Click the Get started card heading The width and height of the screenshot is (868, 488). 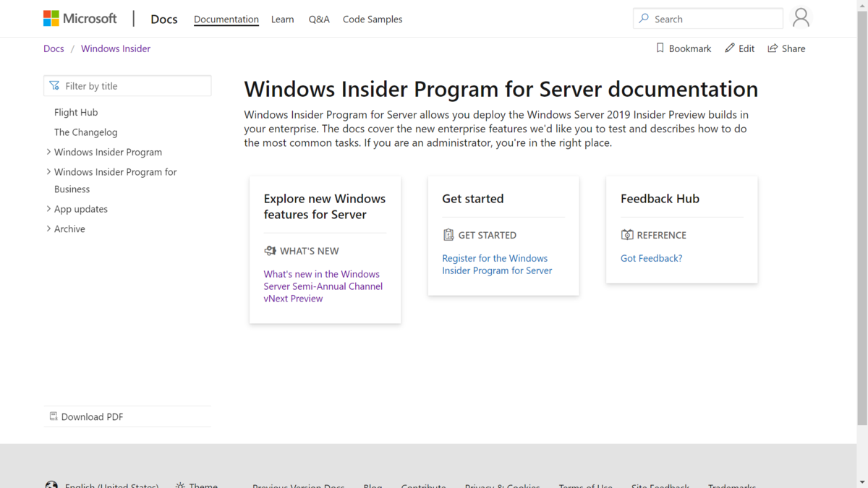(x=473, y=199)
